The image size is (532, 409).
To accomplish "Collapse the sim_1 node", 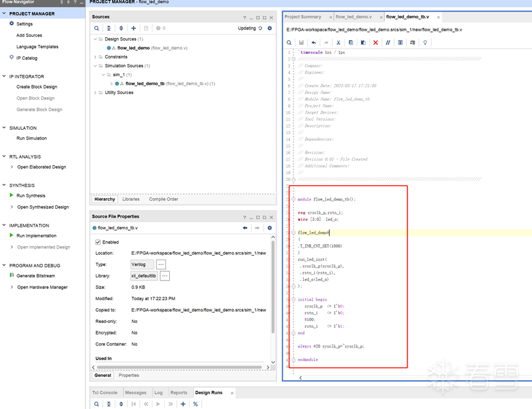I will pyautogui.click(x=103, y=74).
